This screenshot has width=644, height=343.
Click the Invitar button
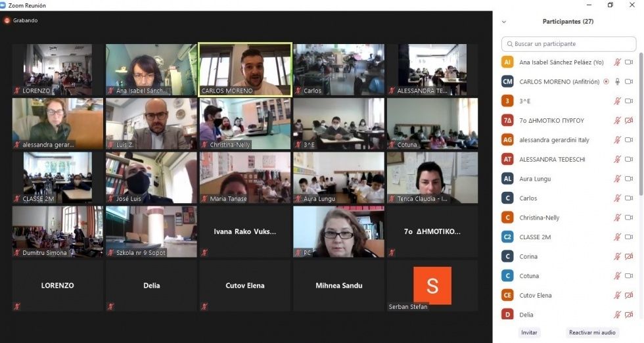[x=529, y=332]
